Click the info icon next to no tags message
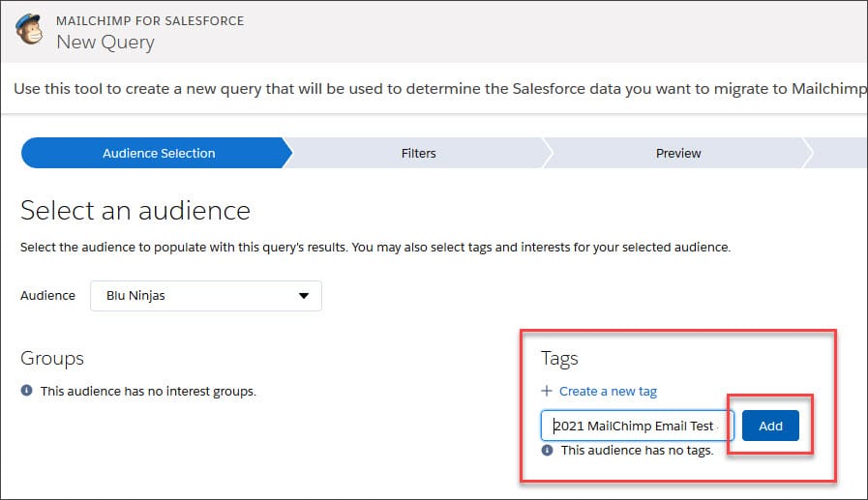Image resolution: width=868 pixels, height=500 pixels. pyautogui.click(x=547, y=451)
